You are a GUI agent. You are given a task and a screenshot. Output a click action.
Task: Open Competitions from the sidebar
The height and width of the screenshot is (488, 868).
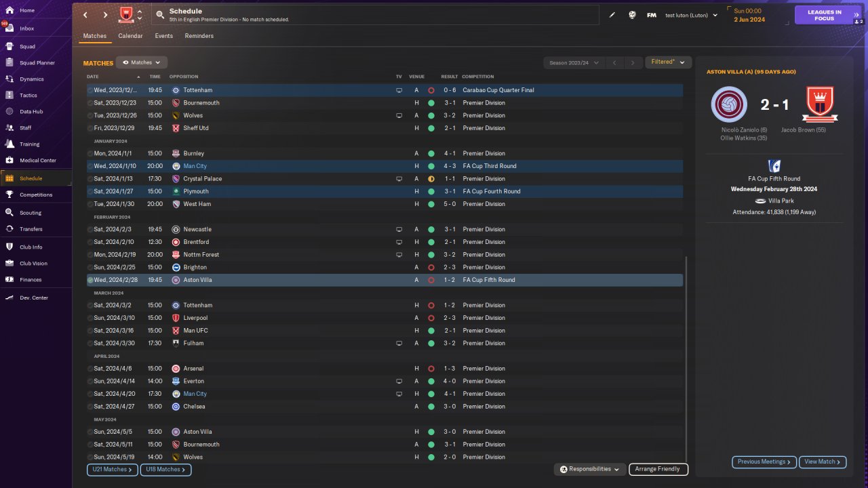[x=36, y=195]
